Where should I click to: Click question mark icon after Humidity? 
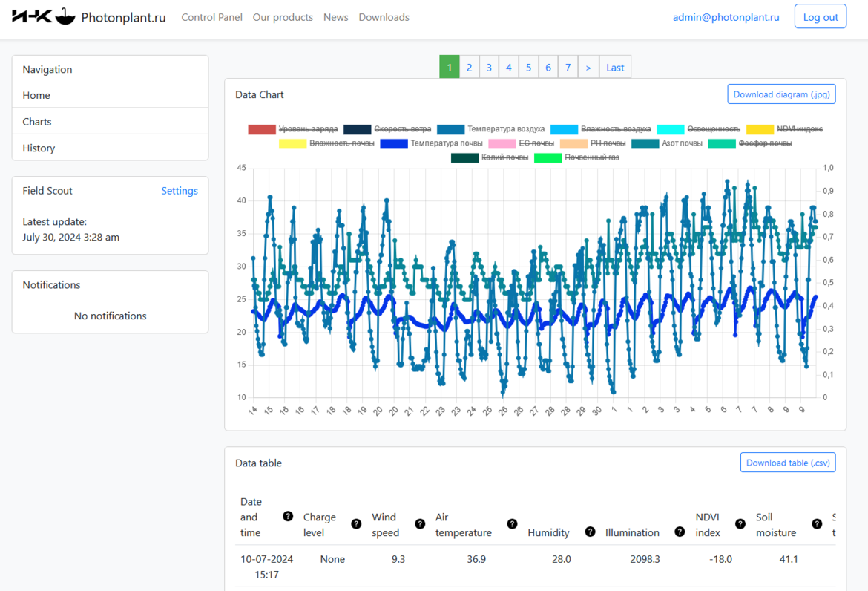click(590, 532)
